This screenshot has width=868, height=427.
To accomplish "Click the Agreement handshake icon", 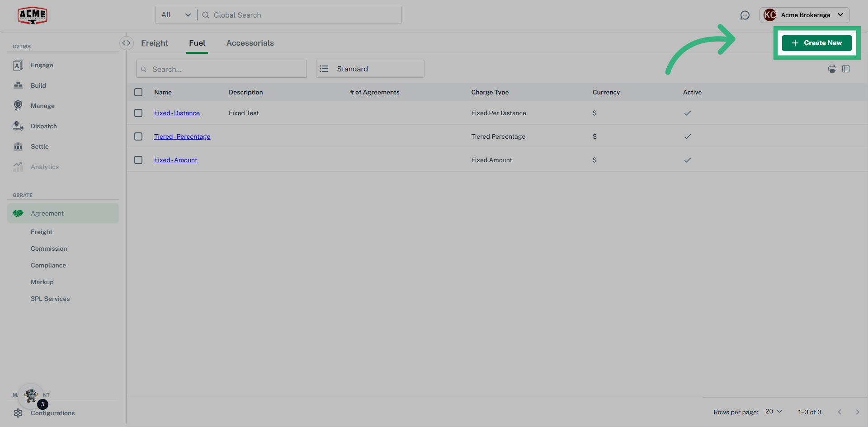I will [18, 213].
